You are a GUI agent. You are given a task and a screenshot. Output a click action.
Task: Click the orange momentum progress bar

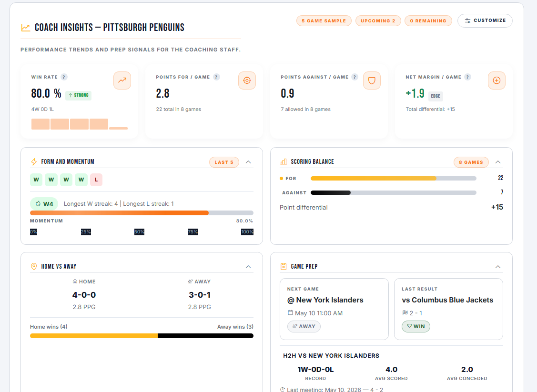pyautogui.click(x=142, y=213)
